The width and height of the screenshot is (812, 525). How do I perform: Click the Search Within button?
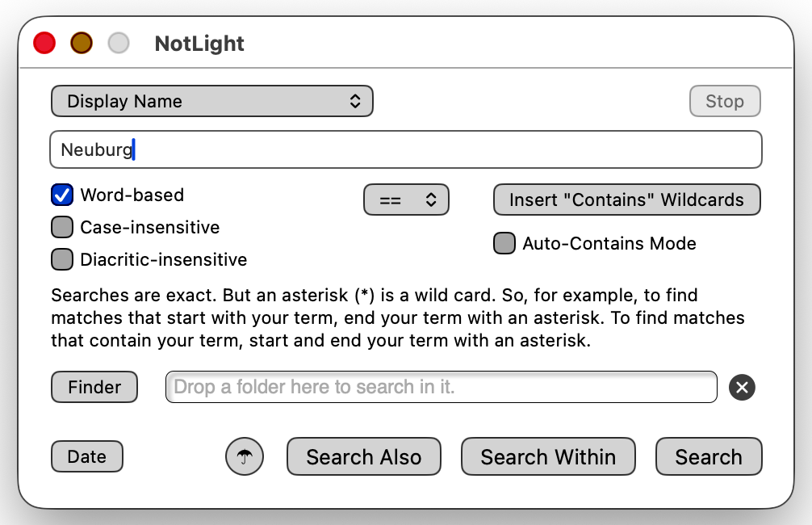[548, 457]
